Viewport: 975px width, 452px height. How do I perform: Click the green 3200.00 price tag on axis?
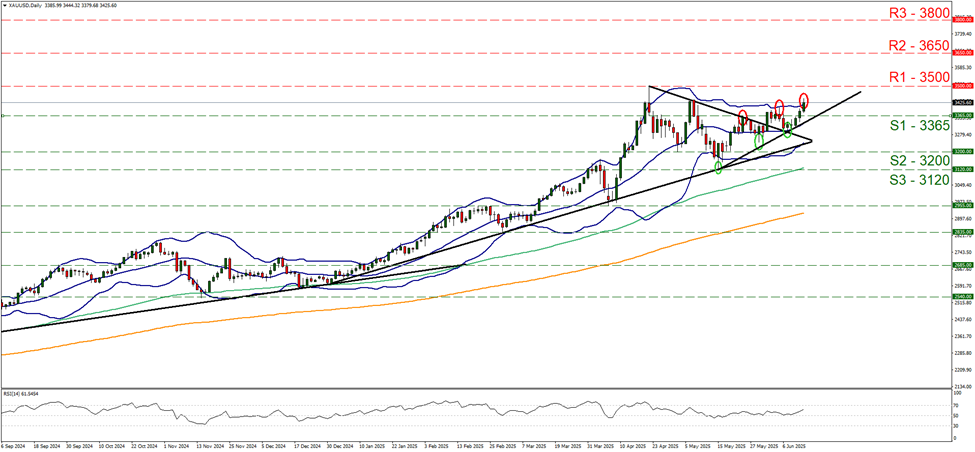pyautogui.click(x=961, y=152)
